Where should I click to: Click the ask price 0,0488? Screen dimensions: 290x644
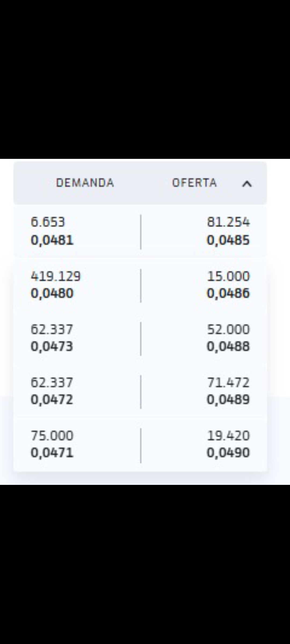(x=228, y=346)
